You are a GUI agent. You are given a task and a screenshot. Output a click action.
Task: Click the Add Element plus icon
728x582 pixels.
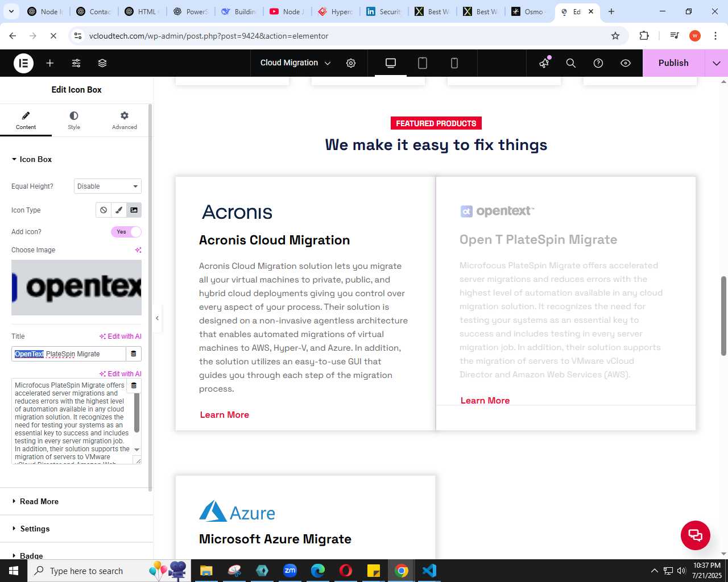click(x=50, y=63)
